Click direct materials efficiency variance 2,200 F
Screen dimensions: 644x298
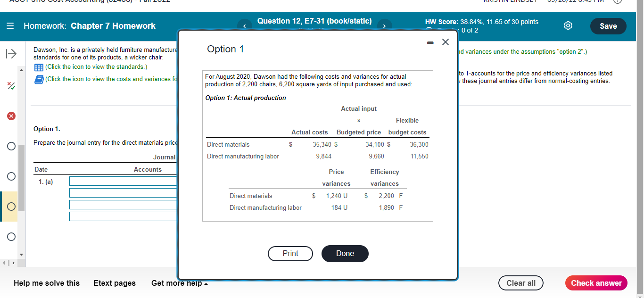pyautogui.click(x=391, y=196)
